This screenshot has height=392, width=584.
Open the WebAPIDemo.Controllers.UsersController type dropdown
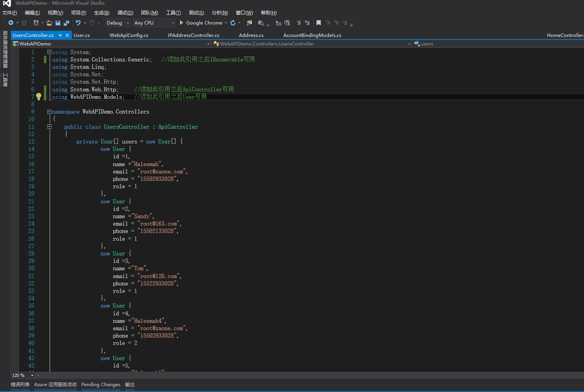312,44
